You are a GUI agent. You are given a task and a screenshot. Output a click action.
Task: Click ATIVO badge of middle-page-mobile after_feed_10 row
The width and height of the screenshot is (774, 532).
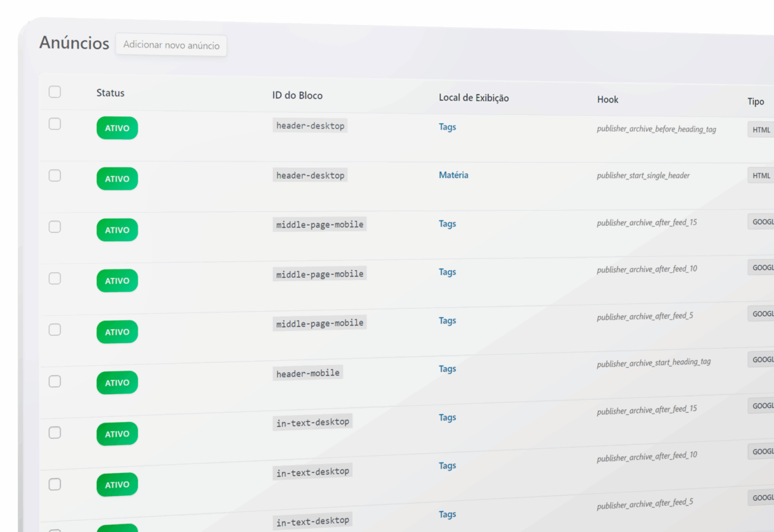pos(117,281)
